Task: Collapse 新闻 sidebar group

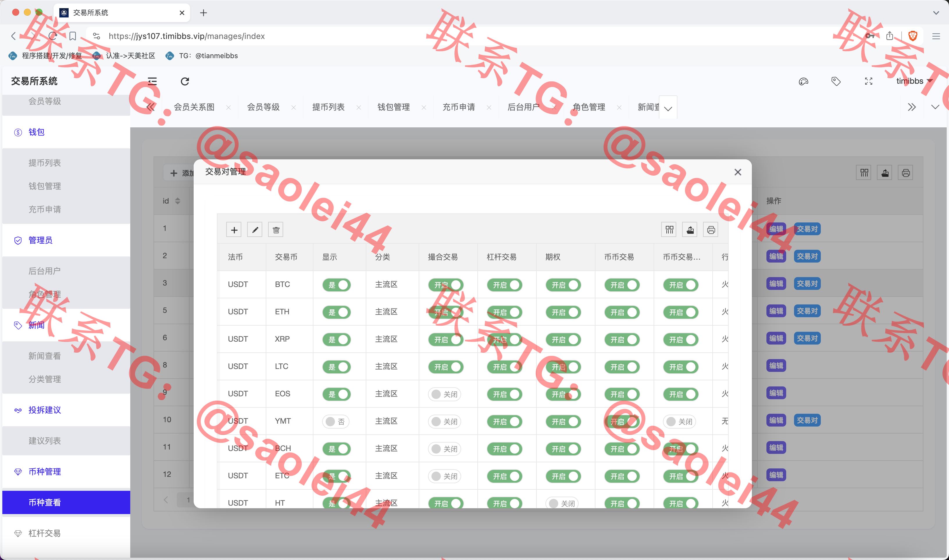Action: coord(66,325)
